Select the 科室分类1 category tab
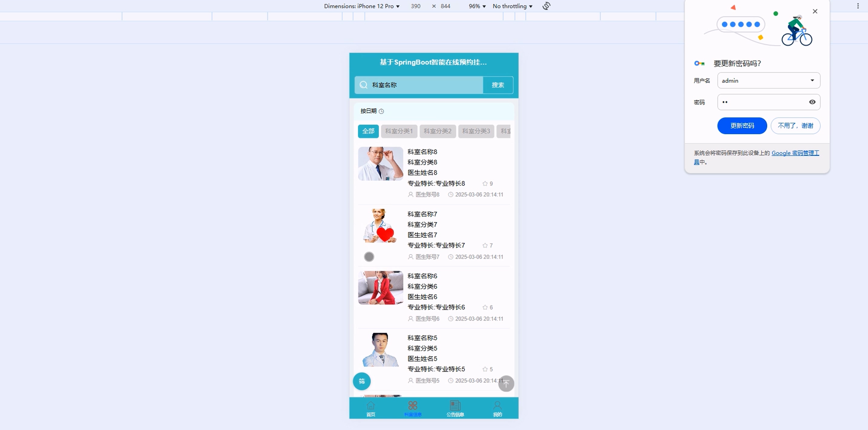The width and height of the screenshot is (868, 430). pos(399,131)
